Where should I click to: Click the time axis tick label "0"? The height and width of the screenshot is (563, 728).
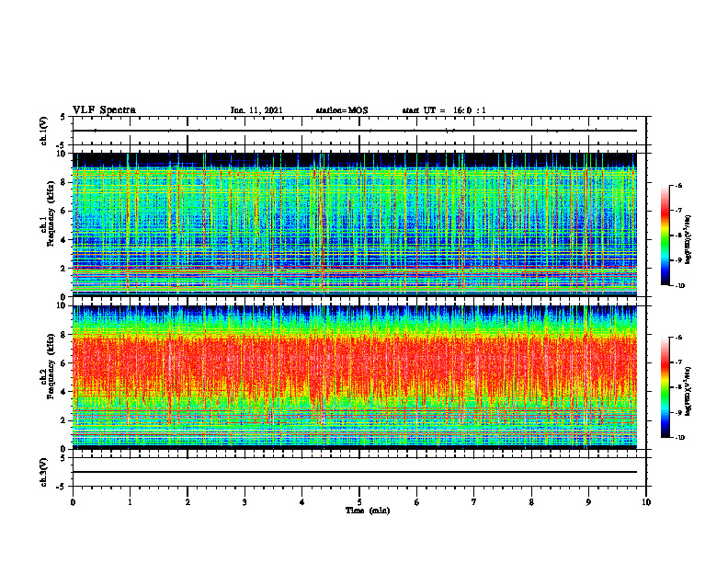tap(73, 502)
